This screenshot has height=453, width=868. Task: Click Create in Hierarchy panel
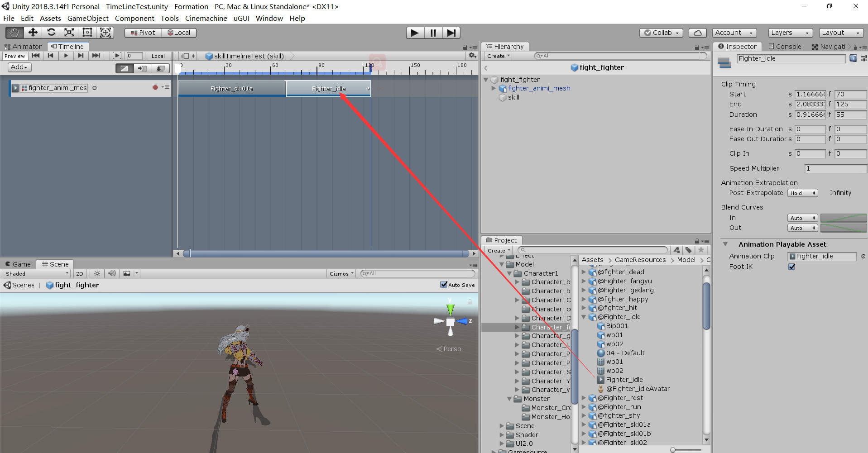click(498, 56)
